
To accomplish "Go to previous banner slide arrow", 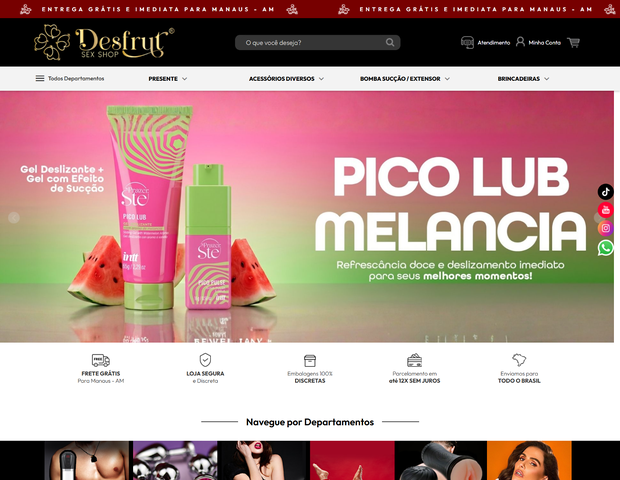I will (x=14, y=217).
